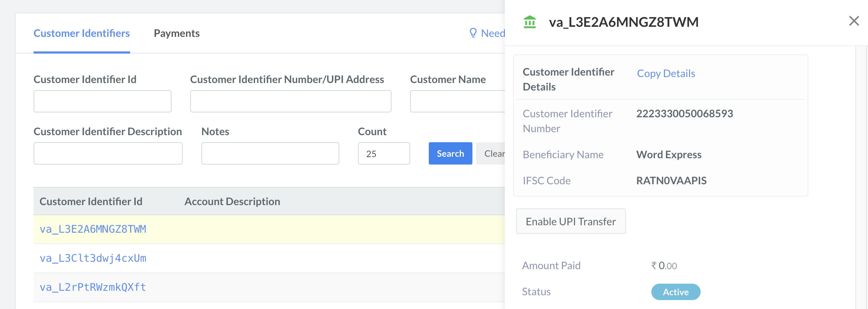The image size is (868, 309).
Task: Focus the Customer Identifier Id input field
Action: click(103, 101)
